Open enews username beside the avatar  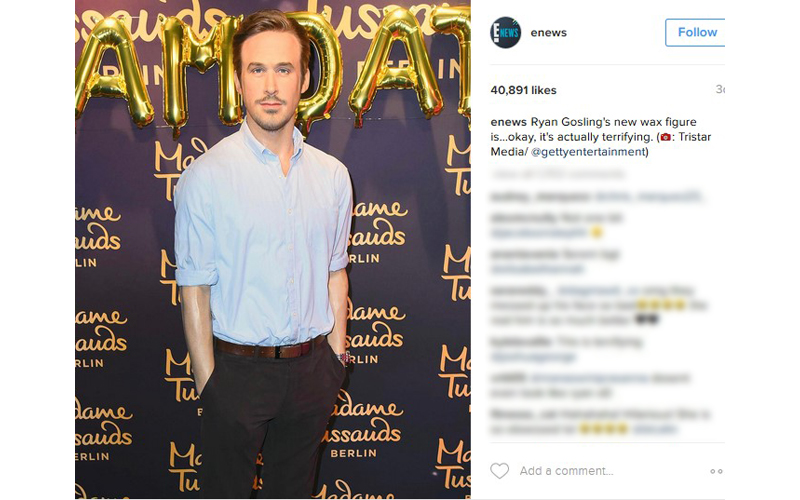coord(548,33)
